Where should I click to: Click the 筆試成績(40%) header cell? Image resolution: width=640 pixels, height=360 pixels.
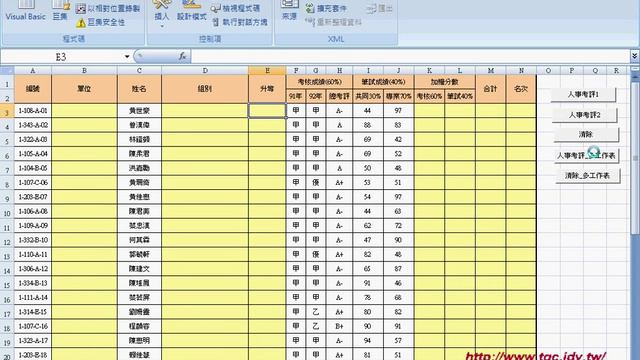pyautogui.click(x=383, y=82)
